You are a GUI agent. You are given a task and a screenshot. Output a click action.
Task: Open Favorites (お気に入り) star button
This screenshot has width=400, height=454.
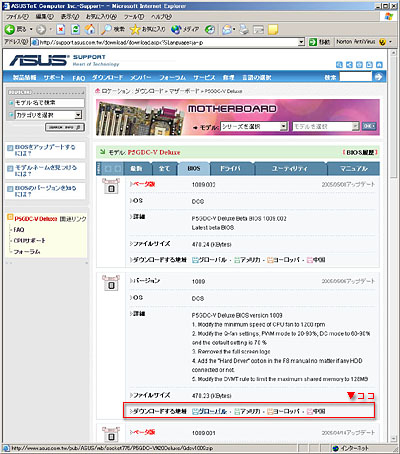click(x=147, y=30)
